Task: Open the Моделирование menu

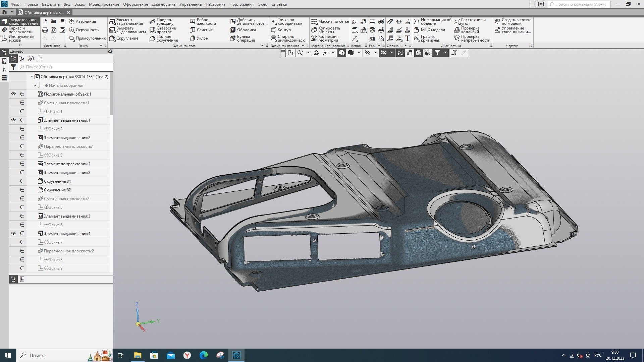Action: click(x=104, y=4)
